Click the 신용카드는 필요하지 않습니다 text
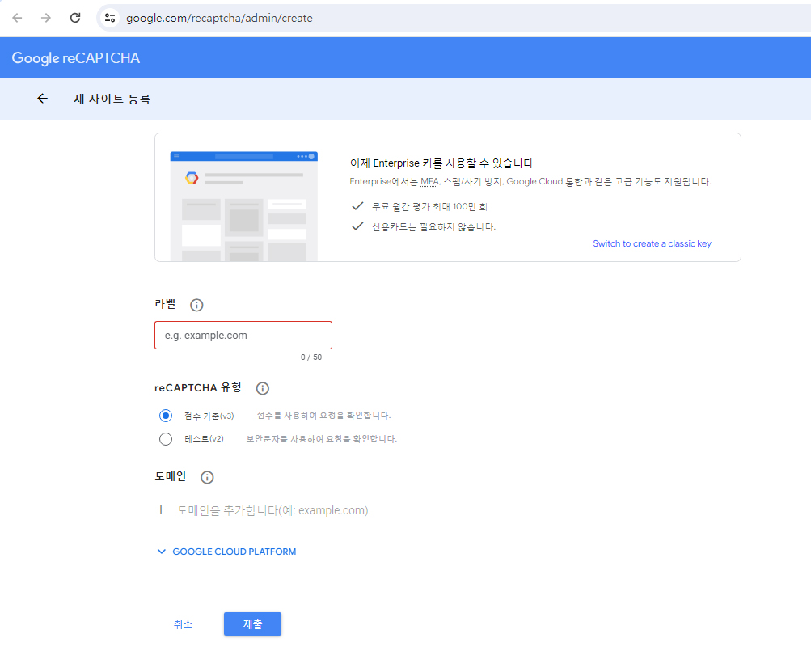Image resolution: width=811 pixels, height=672 pixels. pos(433,226)
